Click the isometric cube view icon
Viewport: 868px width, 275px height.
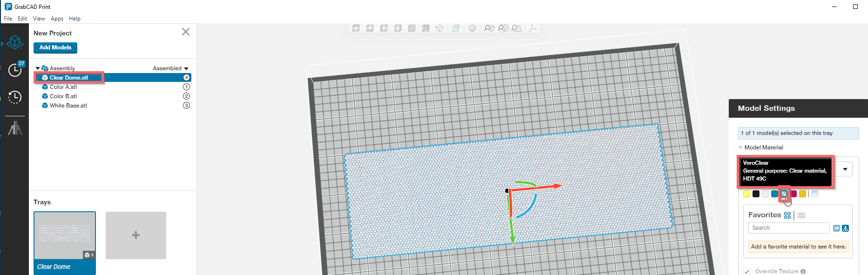tap(439, 28)
